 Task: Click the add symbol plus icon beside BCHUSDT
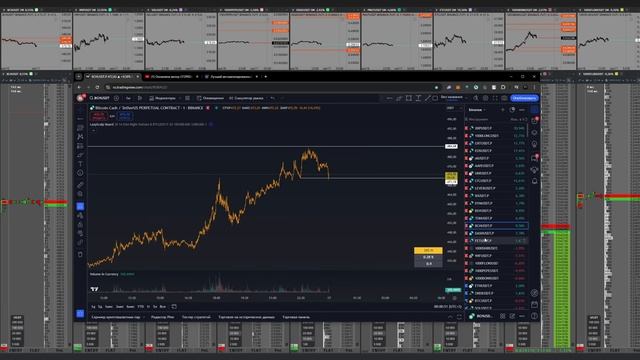click(116, 98)
